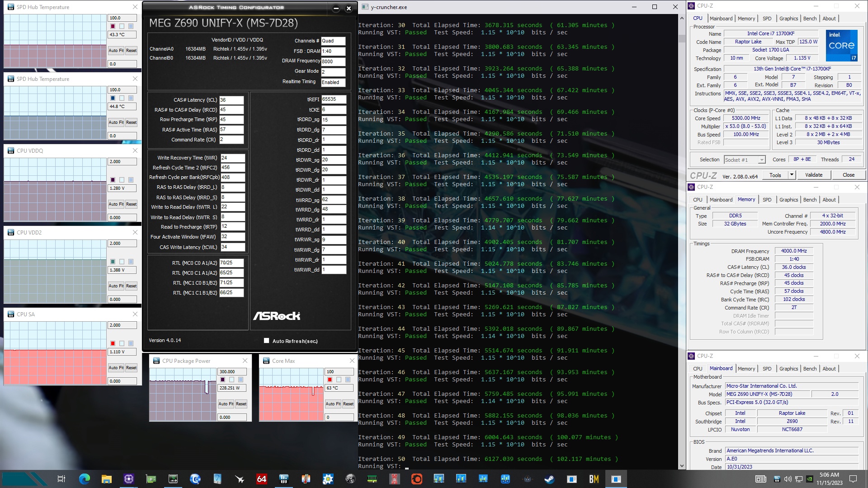The image size is (868, 488).
Task: Enable the Auto Refresh checkbox
Action: pos(266,341)
